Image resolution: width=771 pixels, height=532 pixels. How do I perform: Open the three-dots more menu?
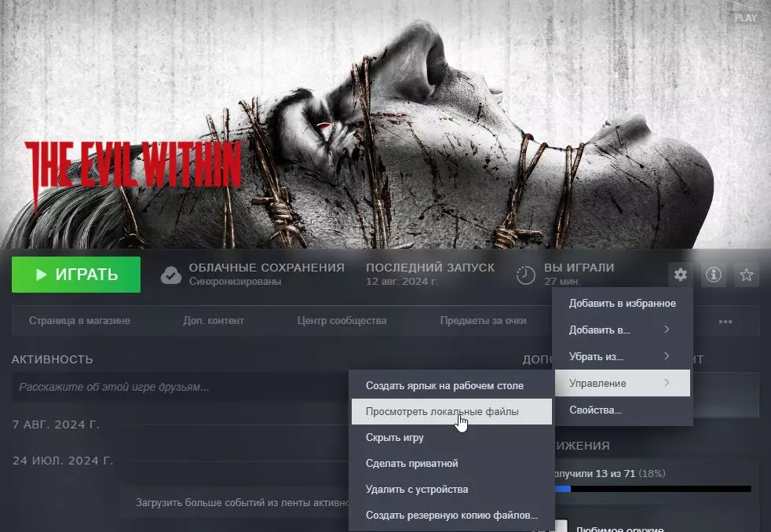pyautogui.click(x=725, y=322)
